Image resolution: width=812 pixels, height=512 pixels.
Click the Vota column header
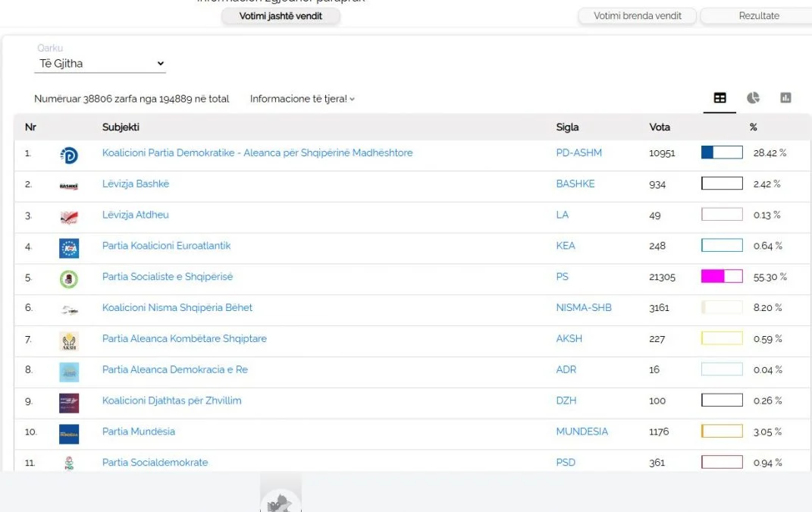[660, 127]
